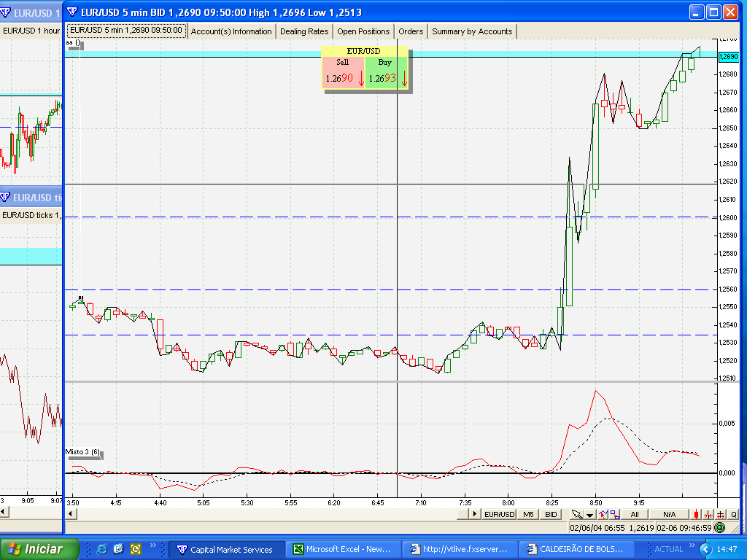Open the Orders tab
The height and width of the screenshot is (560, 747).
[x=411, y=31]
